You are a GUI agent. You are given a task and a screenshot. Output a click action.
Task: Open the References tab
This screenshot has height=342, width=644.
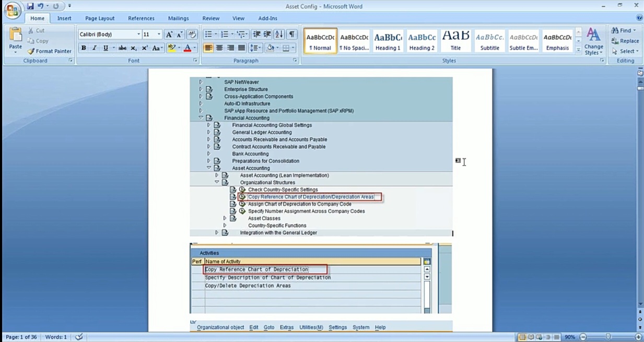141,18
